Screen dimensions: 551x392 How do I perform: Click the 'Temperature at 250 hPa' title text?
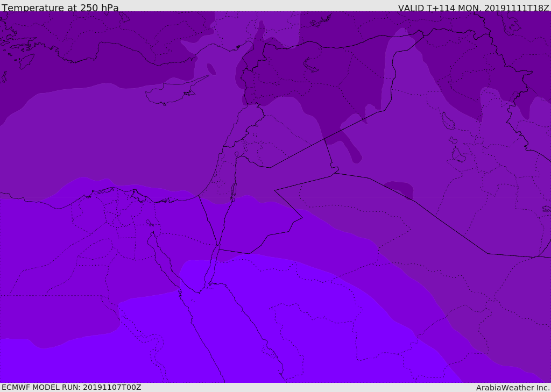click(60, 8)
